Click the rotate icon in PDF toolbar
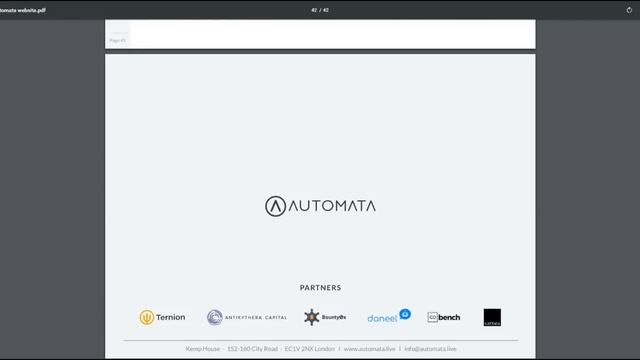Screen dimensions: 640x360 click(629, 10)
